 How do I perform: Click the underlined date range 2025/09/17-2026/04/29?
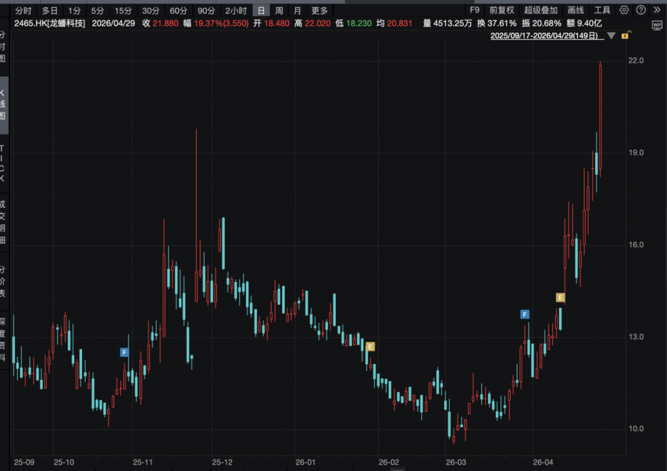point(545,35)
